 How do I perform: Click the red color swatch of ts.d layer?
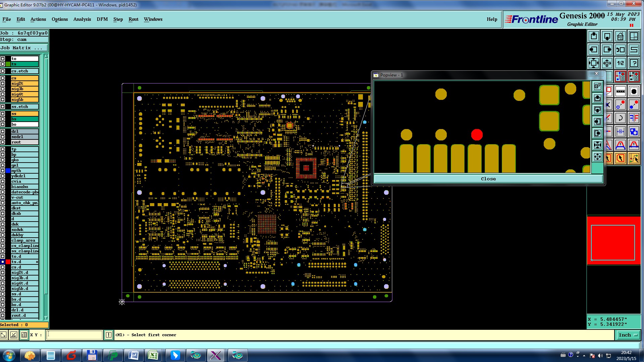pos(8,262)
